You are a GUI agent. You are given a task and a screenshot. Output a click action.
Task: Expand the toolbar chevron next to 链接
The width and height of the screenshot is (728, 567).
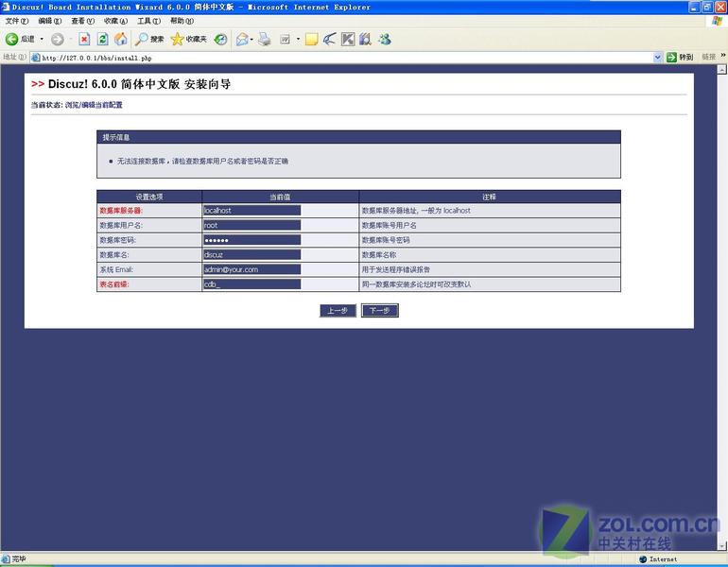[723, 55]
